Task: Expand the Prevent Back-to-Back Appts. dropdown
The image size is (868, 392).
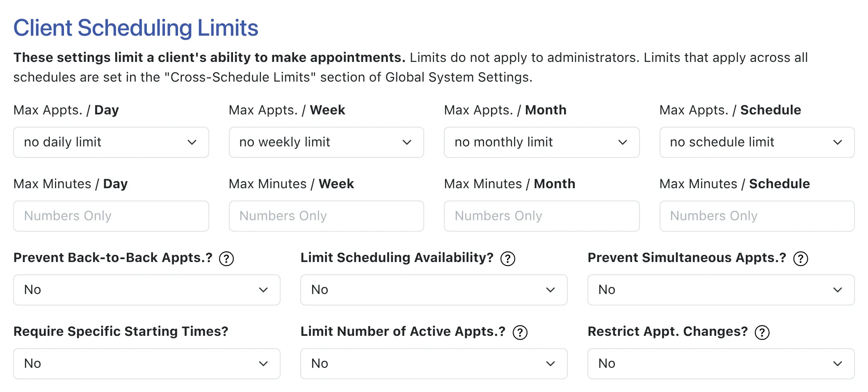Action: pos(147,290)
